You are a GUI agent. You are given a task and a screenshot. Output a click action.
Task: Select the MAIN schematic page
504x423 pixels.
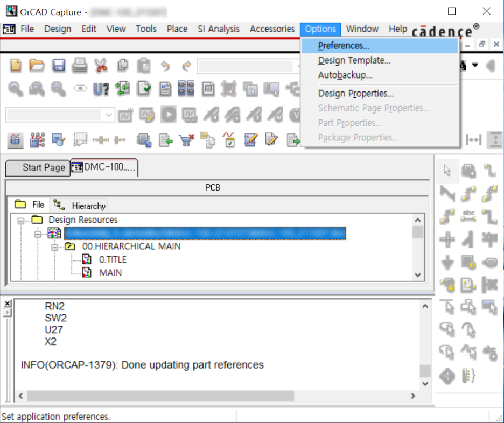coord(110,273)
